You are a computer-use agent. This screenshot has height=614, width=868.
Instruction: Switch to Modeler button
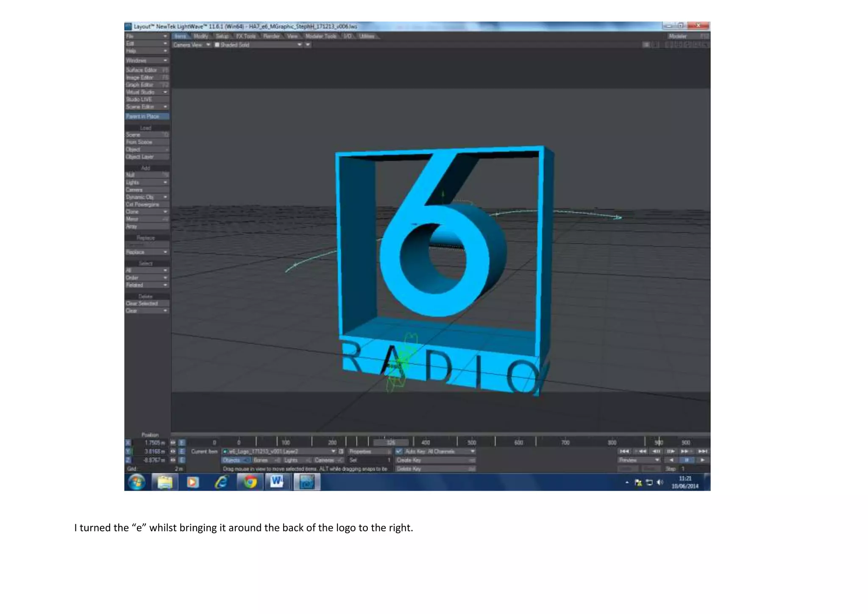[688, 36]
